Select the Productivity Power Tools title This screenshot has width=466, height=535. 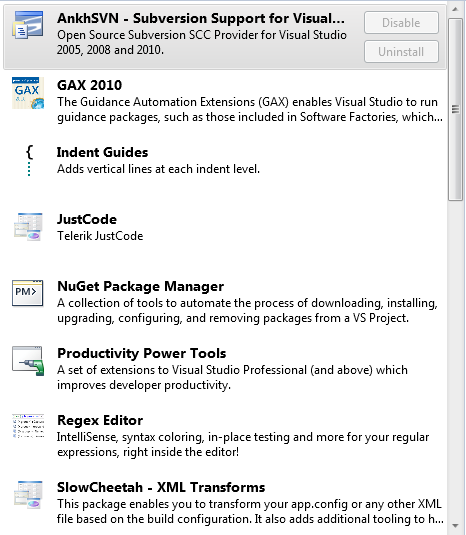tap(142, 353)
